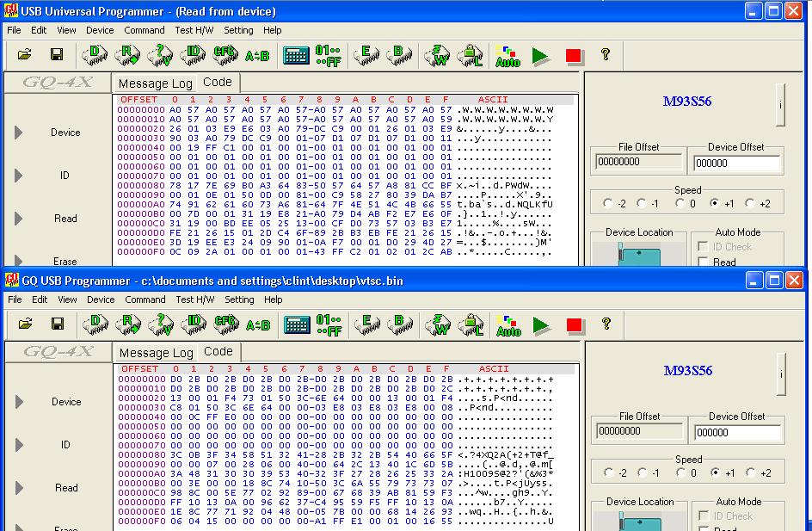Open the Command menu in USB Universal Programmer window

click(144, 30)
